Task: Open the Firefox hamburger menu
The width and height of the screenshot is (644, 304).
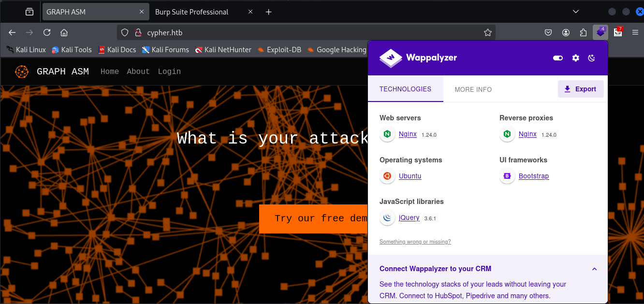Action: click(635, 32)
